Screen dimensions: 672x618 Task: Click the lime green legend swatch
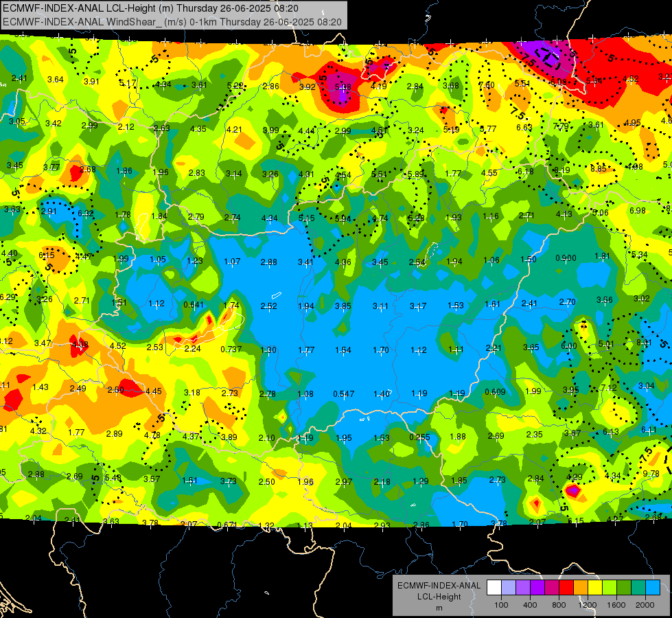[x=610, y=587]
